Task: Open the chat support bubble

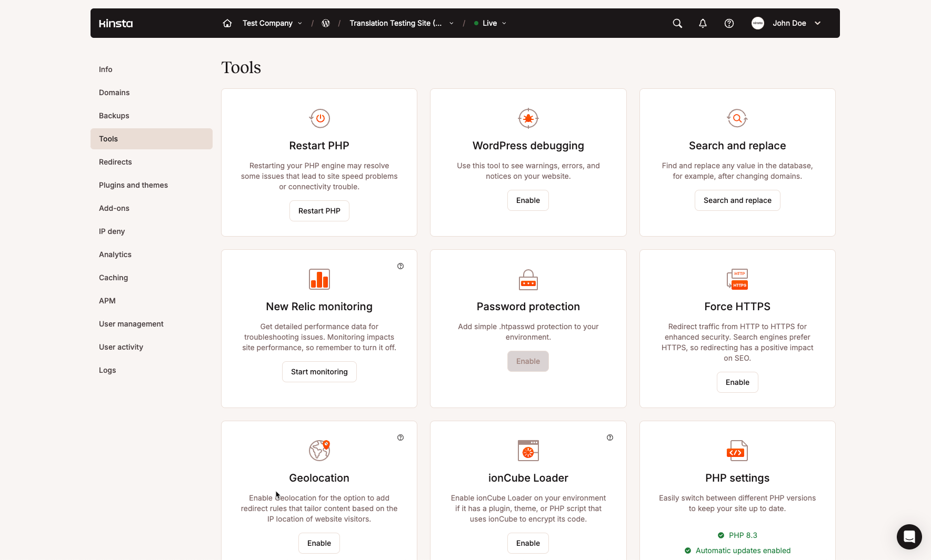Action: 909,537
